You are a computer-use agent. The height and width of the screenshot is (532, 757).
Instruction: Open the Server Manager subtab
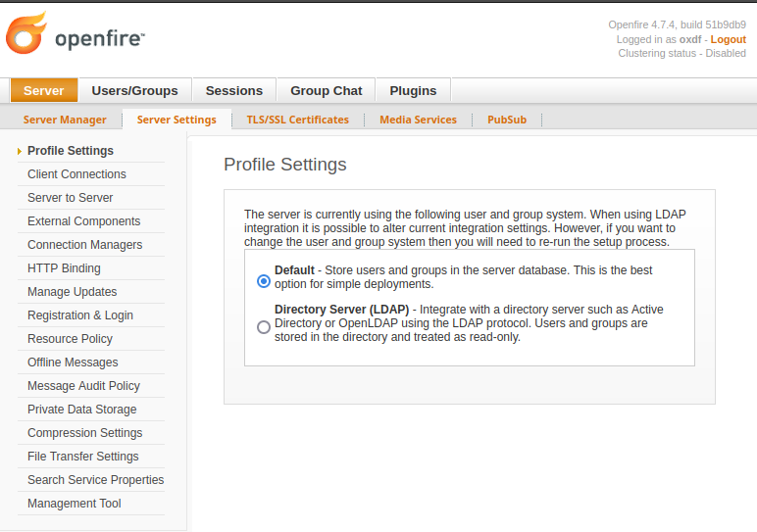tap(65, 120)
